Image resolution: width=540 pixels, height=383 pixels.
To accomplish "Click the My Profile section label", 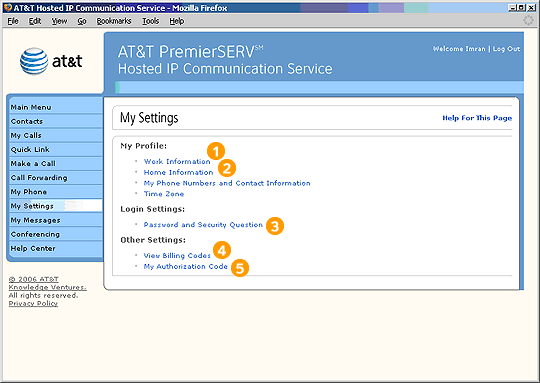I will tap(144, 146).
